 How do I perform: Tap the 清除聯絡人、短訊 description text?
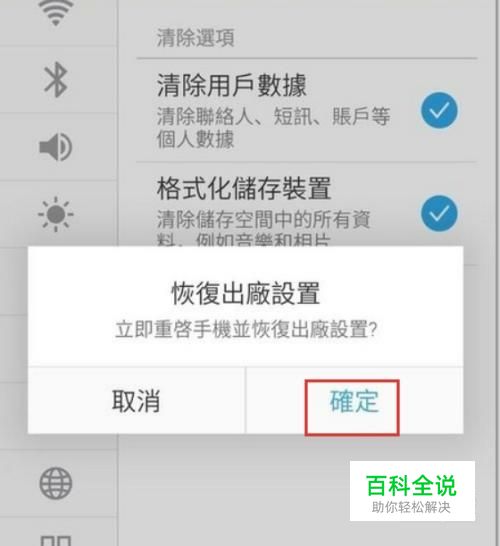click(x=273, y=127)
